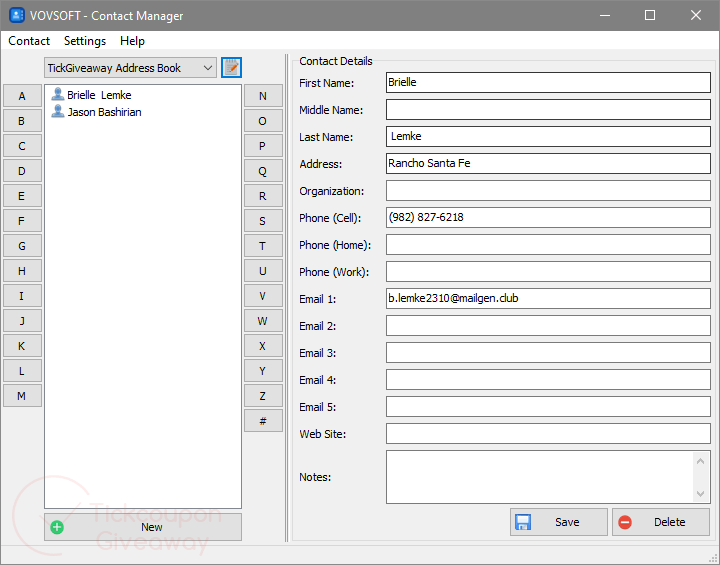The width and height of the screenshot is (720, 565).
Task: Click the person icon beside Jason Bashirian
Action: tap(57, 112)
